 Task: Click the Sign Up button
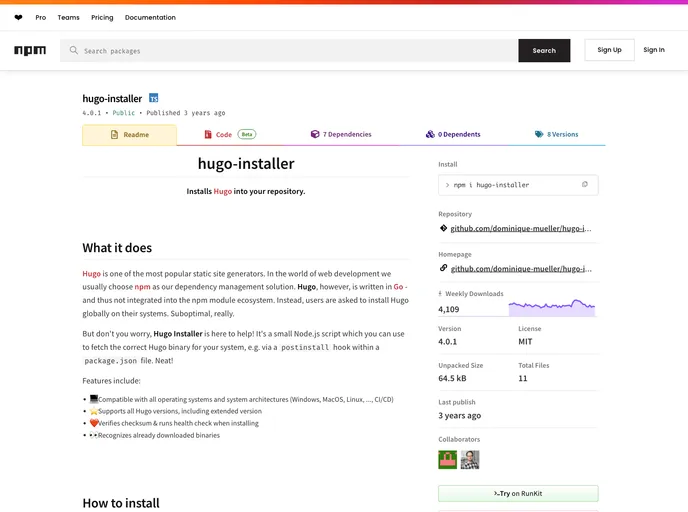(609, 50)
